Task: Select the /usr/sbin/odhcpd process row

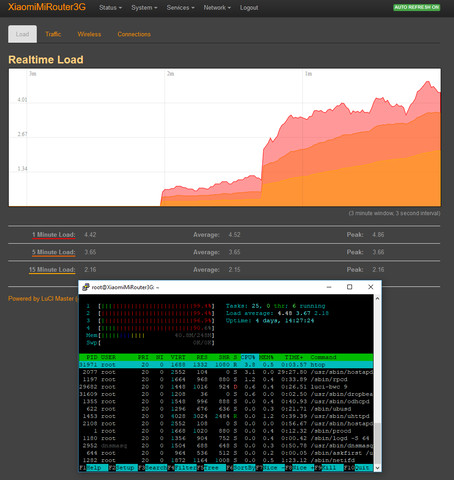Action: click(x=226, y=401)
